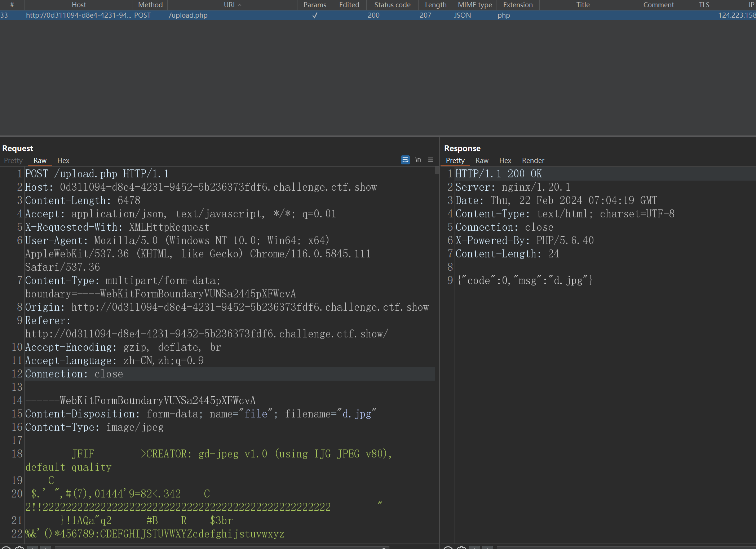Image resolution: width=756 pixels, height=549 pixels.
Task: Open the Request panel hamburger options menu
Action: 430,160
